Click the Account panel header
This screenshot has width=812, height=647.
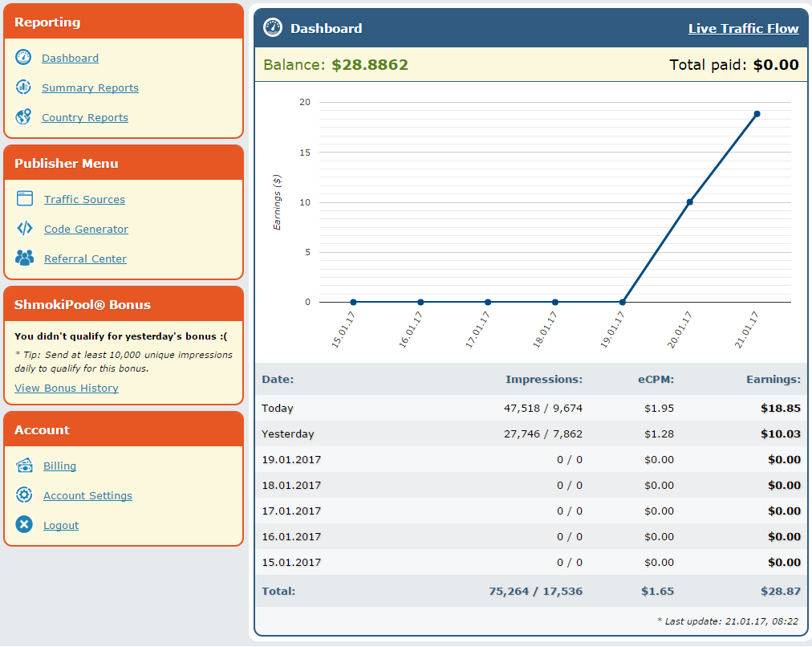click(x=124, y=430)
